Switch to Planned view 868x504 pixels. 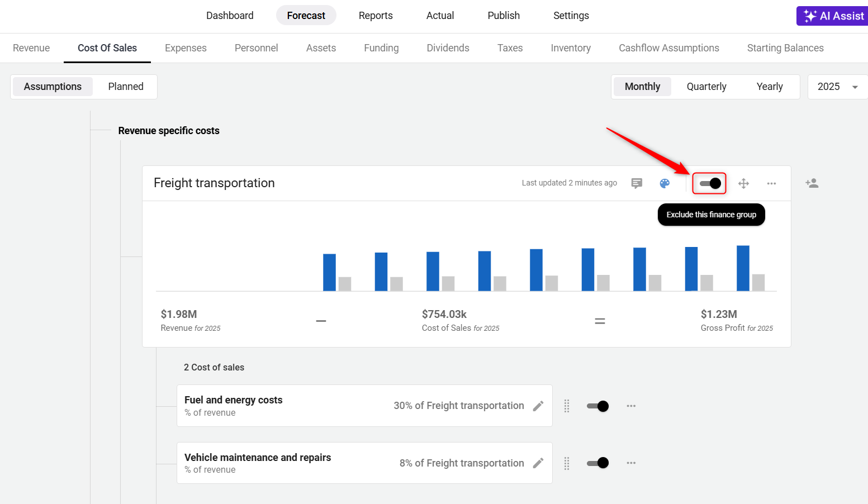point(126,87)
